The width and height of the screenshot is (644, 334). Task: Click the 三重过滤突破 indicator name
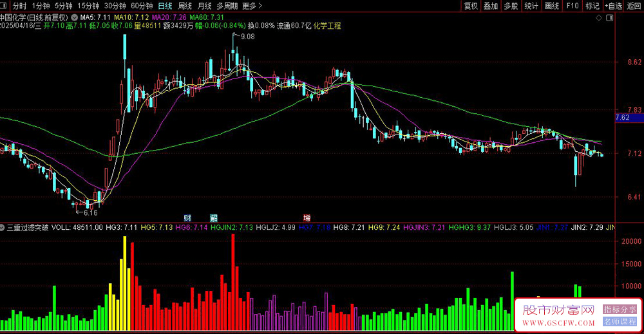click(28, 227)
